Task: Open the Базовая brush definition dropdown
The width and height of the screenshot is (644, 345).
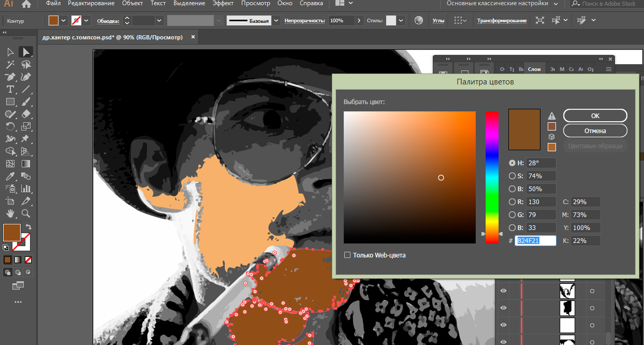Action: pos(276,20)
